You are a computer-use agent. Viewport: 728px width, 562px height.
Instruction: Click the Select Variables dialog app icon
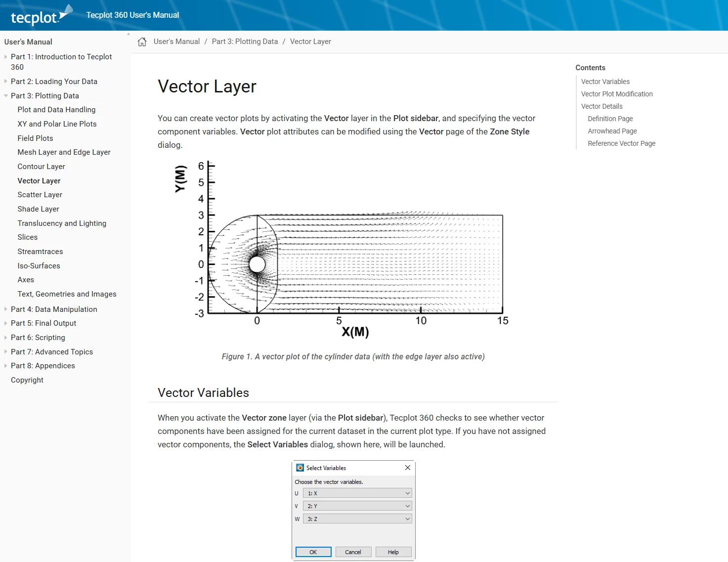300,468
